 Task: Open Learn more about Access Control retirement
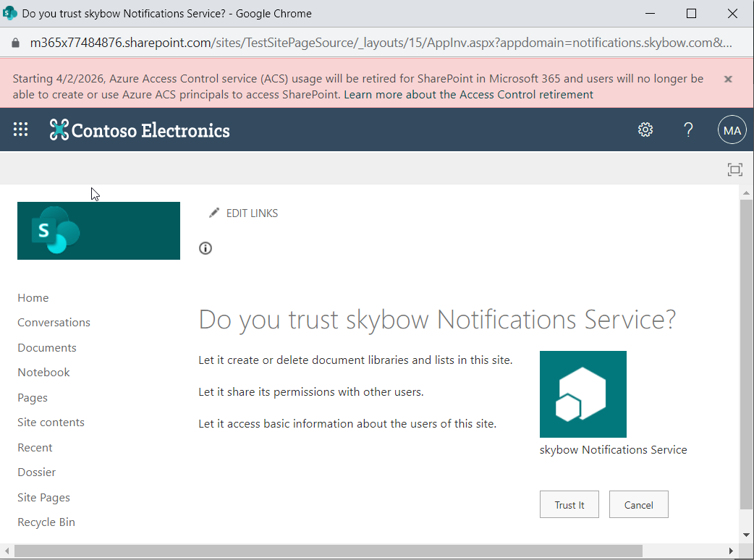point(468,95)
